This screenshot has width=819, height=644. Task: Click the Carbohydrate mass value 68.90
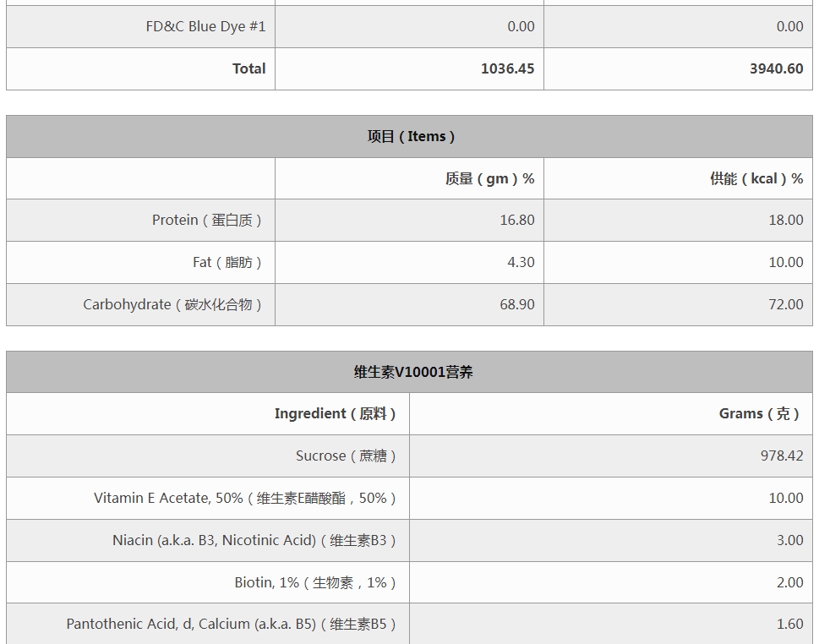click(517, 304)
